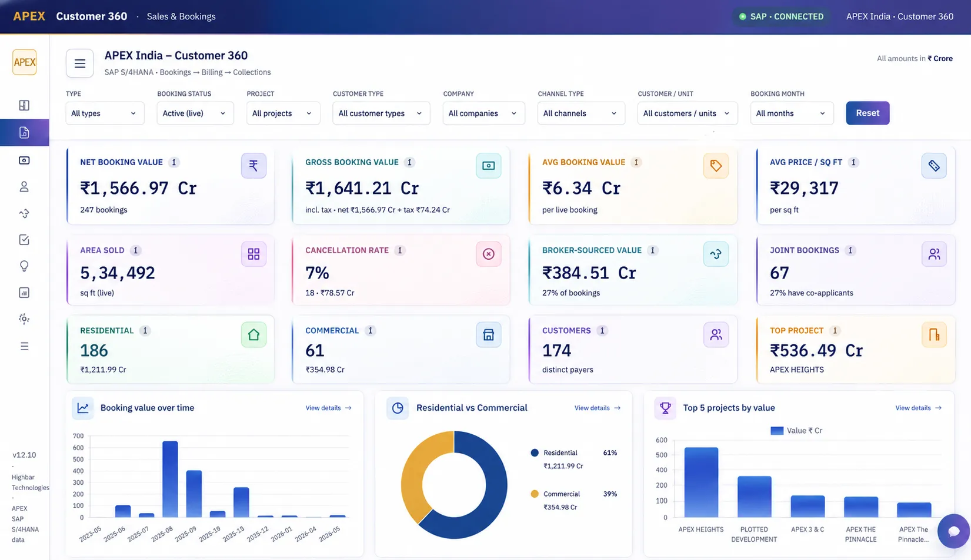Open the checkbox tasks icon in sidebar
The height and width of the screenshot is (560, 971).
point(24,240)
